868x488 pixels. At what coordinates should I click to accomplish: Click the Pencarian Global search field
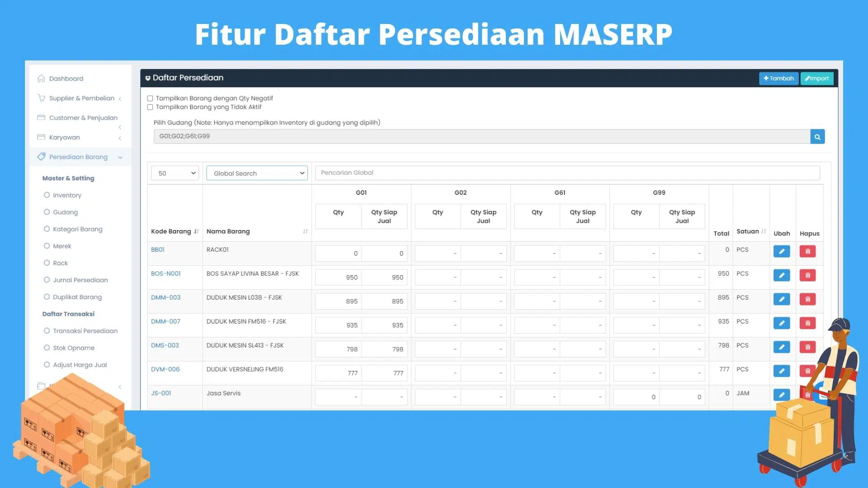567,173
